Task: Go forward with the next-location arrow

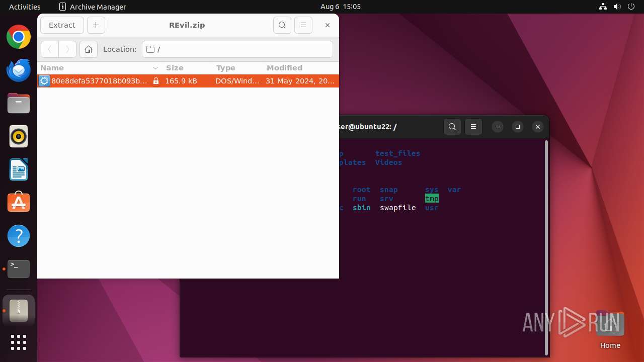Action: coord(67,49)
